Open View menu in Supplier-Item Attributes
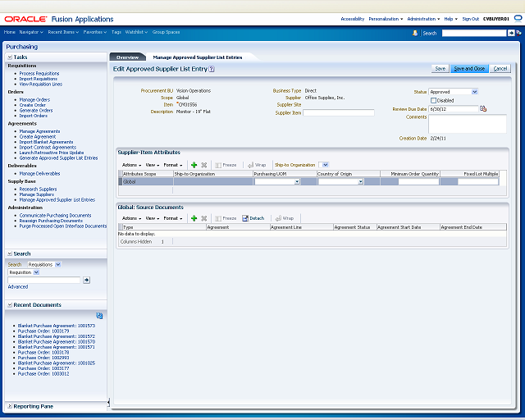 (153, 165)
